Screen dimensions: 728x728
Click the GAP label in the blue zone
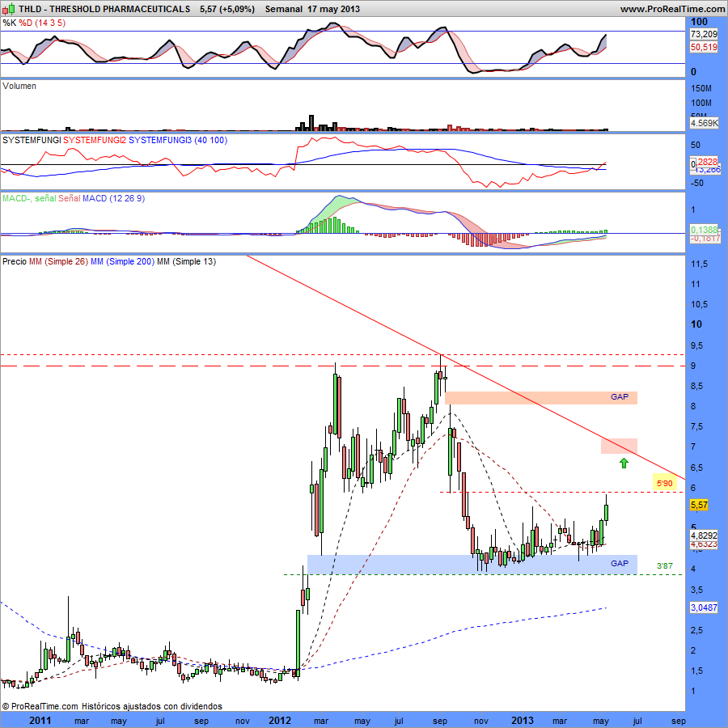[620, 563]
